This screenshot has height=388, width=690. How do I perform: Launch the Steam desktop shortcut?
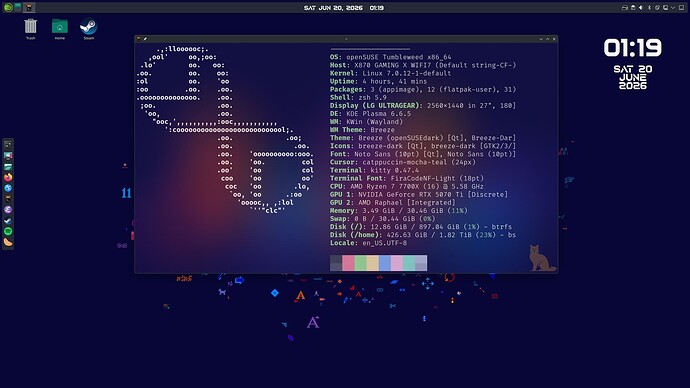point(88,29)
